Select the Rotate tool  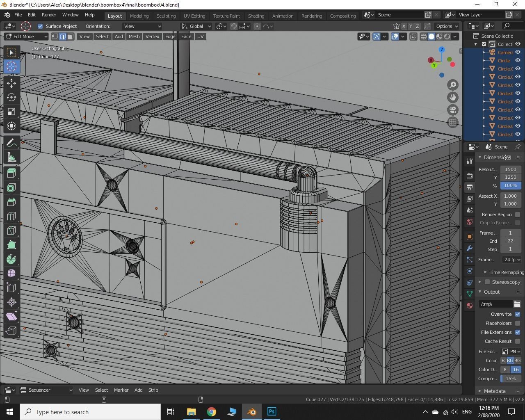click(x=11, y=98)
